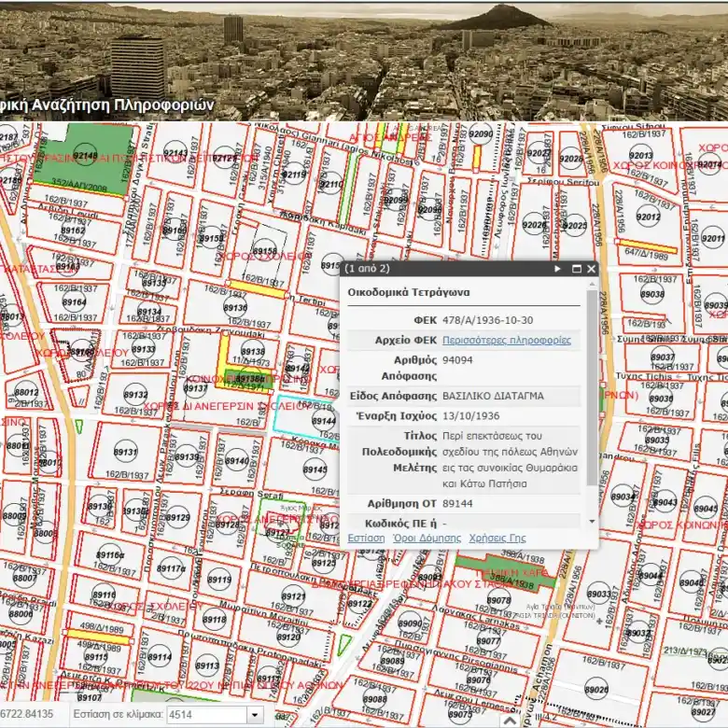This screenshot has width=728, height=728.
Task: Click the yellow strip labeled 647/Δ/1989
Action: click(647, 246)
